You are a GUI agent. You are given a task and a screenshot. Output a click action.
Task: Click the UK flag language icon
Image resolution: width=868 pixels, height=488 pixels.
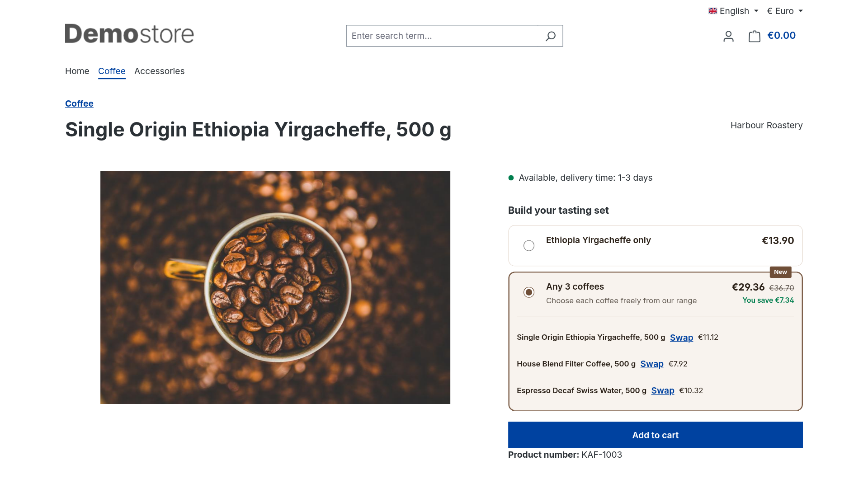click(713, 11)
